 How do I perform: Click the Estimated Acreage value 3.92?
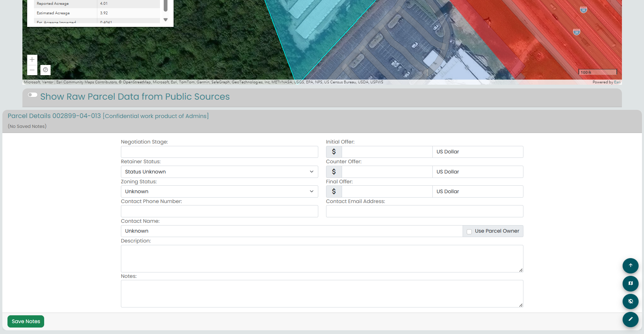coord(104,13)
